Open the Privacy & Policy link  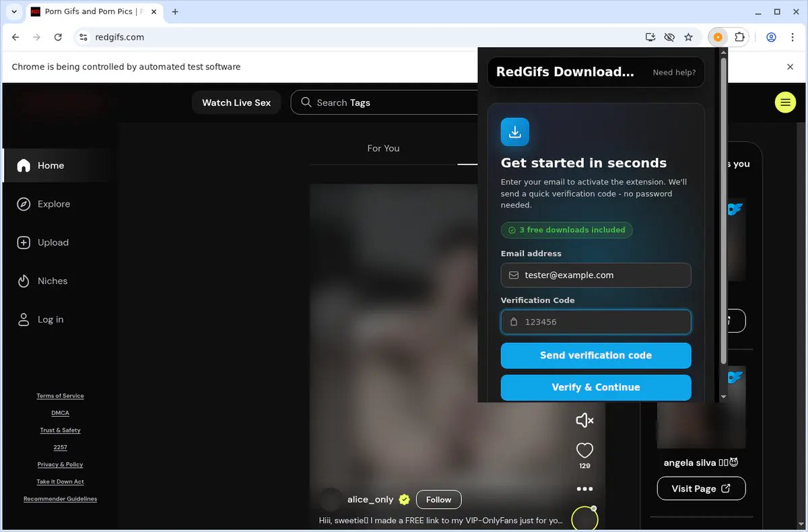(60, 465)
